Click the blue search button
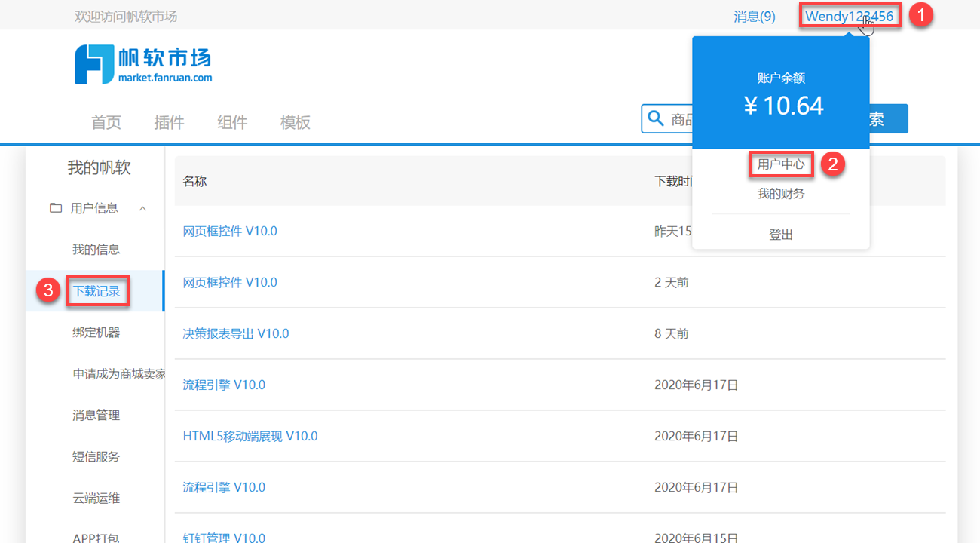This screenshot has height=543, width=980. tap(889, 119)
